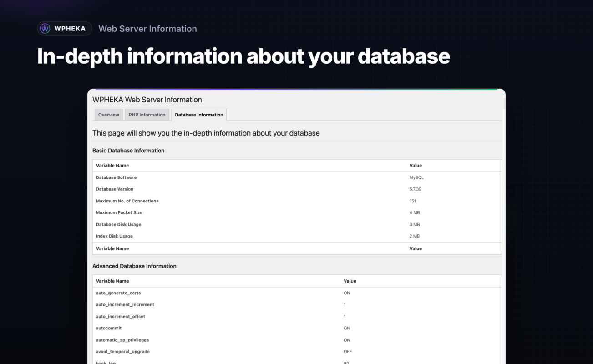593x364 pixels.
Task: Click the ON value for automatic_sp_privileges
Action: click(347, 340)
